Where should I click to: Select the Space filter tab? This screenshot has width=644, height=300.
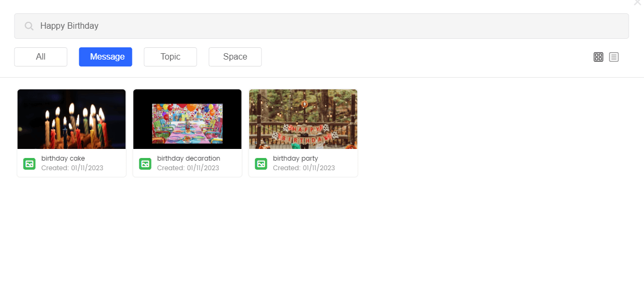(x=235, y=57)
